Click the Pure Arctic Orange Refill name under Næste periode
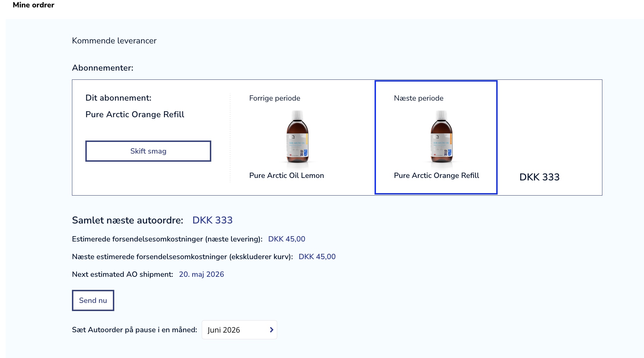This screenshot has width=644, height=358. click(x=436, y=175)
